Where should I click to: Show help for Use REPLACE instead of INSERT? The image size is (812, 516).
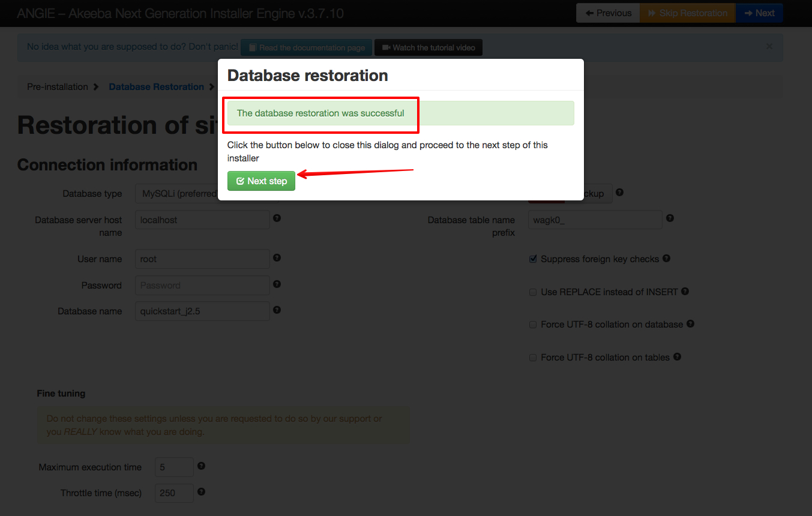pyautogui.click(x=685, y=291)
